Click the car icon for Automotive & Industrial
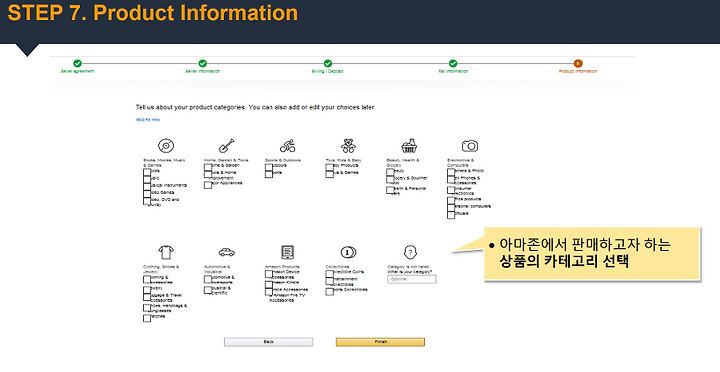The height and width of the screenshot is (372, 720). click(x=226, y=252)
